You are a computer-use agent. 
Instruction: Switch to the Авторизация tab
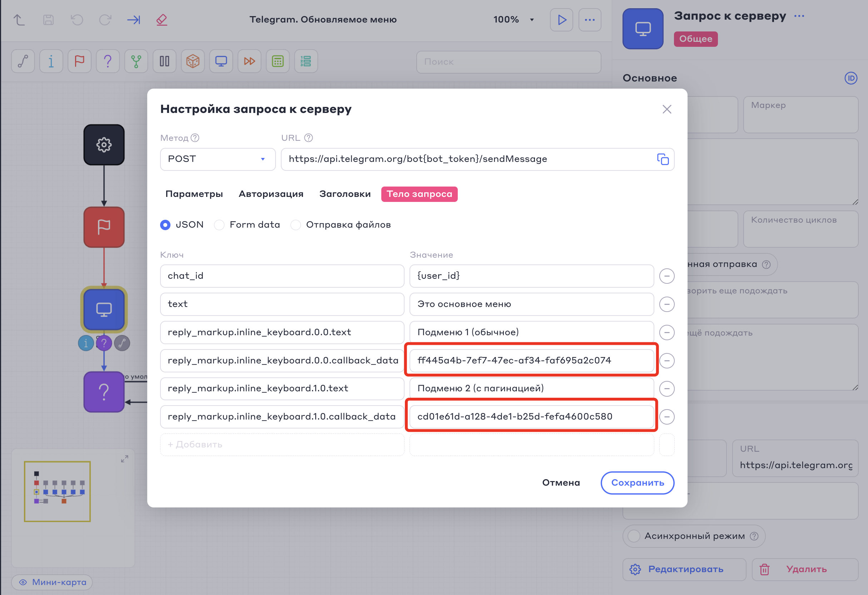click(271, 194)
